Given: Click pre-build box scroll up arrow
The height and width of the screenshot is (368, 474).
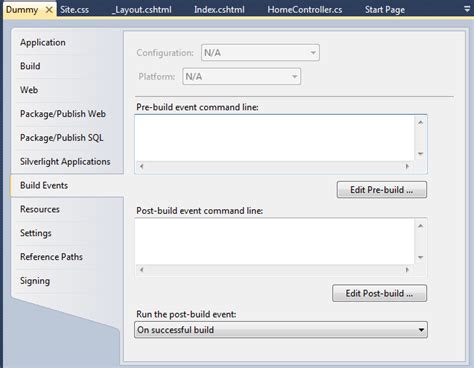Looking at the screenshot, I should (421, 123).
